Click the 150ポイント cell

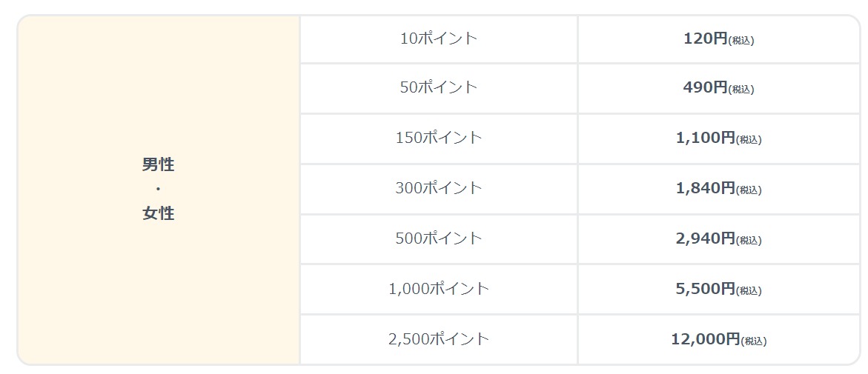click(x=438, y=138)
